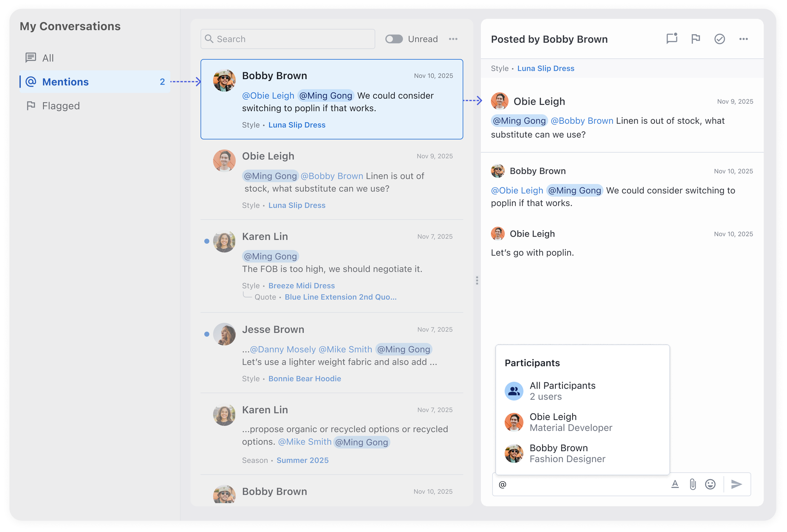Switch to the Flagged conversations tab
This screenshot has width=787, height=532.
(x=61, y=106)
